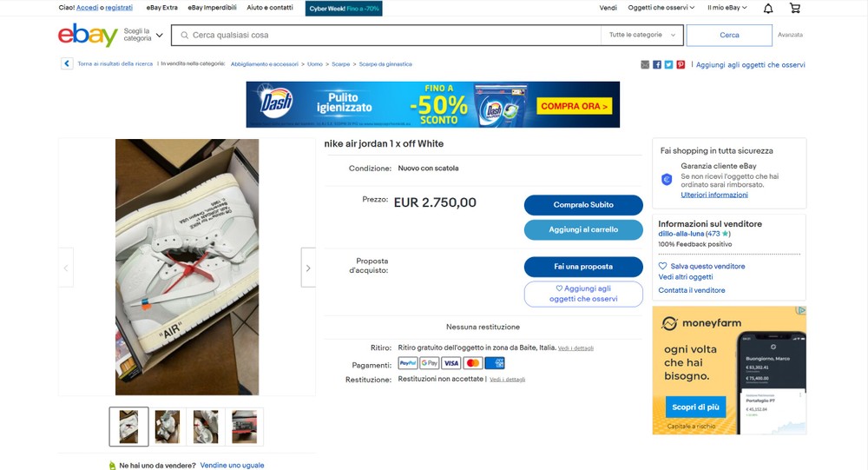Image resolution: width=868 pixels, height=470 pixels.
Task: Save this seller heart link
Action: coord(701,266)
